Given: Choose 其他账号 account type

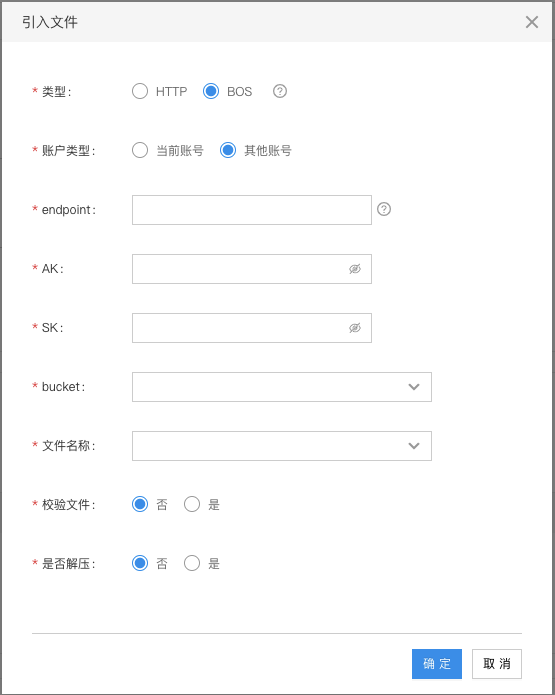Looking at the screenshot, I should [228, 150].
